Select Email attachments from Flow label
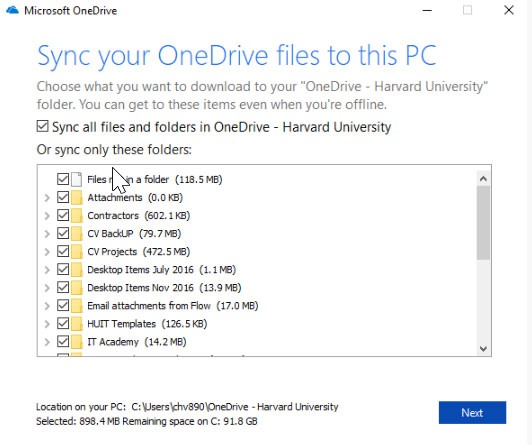Image resolution: width=532 pixels, height=445 pixels. point(173,306)
